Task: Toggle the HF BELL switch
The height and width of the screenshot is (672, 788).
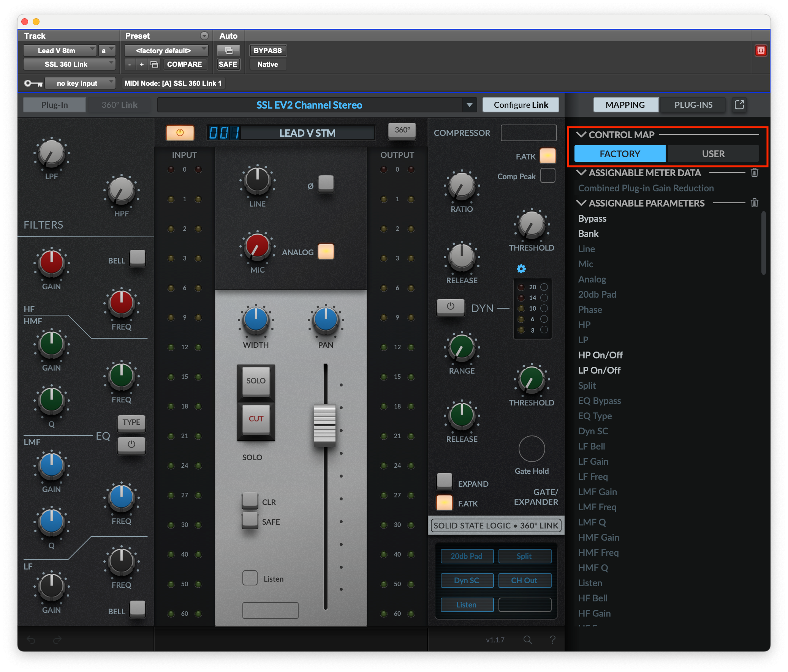Action: point(137,258)
